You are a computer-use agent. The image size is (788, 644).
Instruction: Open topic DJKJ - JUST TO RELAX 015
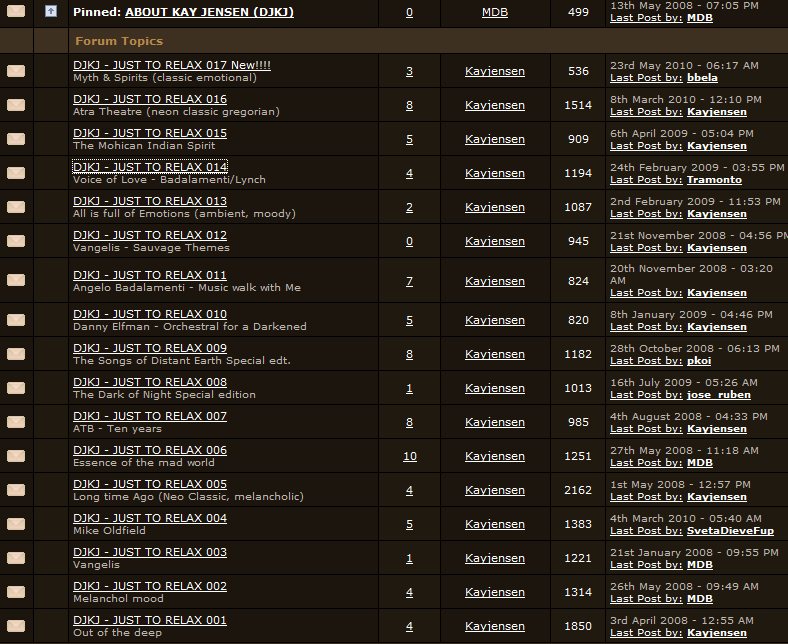point(150,133)
